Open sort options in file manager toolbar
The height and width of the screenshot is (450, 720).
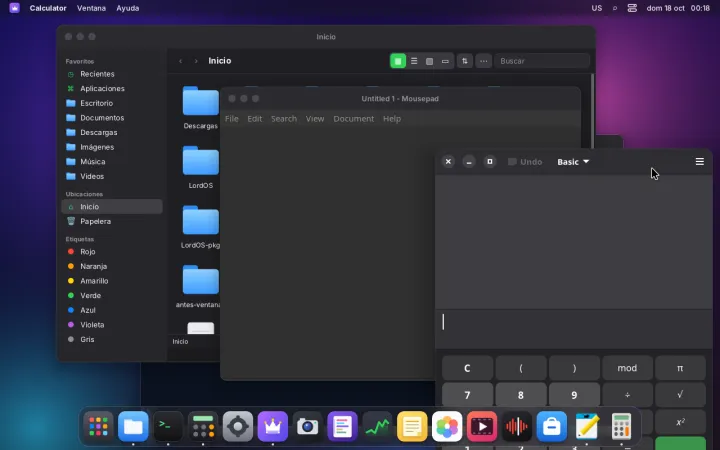(x=465, y=61)
